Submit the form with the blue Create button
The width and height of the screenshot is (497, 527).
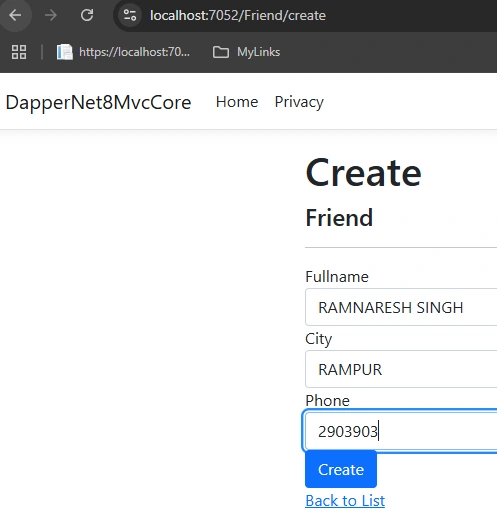(x=341, y=470)
